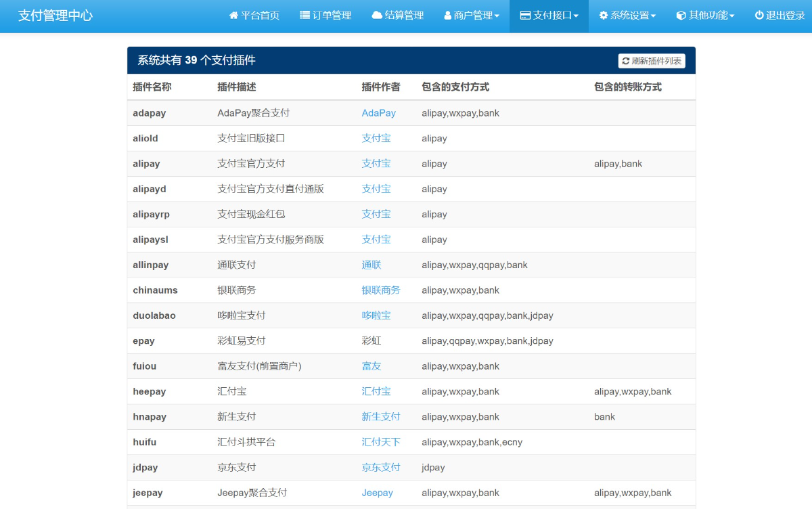This screenshot has width=812, height=509.
Task: Open the Jeepay author link
Action: pos(378,493)
